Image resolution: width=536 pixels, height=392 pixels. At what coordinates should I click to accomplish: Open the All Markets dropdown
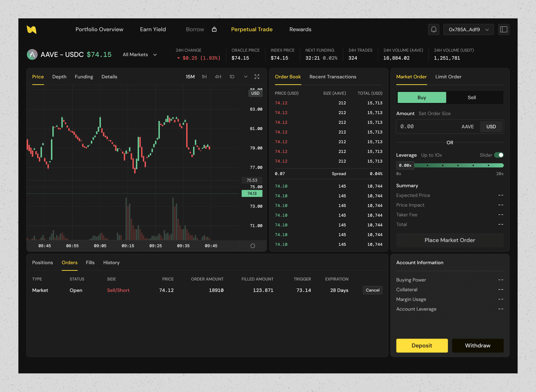point(140,55)
